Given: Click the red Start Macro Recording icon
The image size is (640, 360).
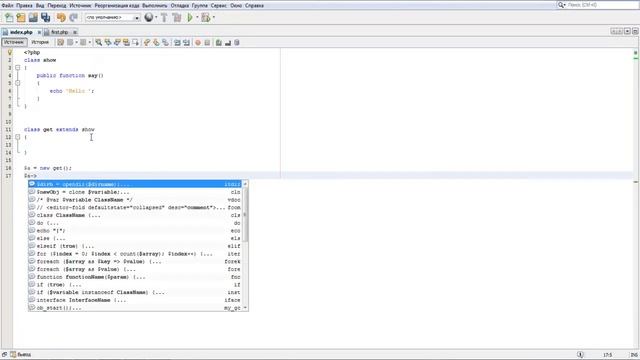Looking at the screenshot, I should pyautogui.click(x=198, y=42).
